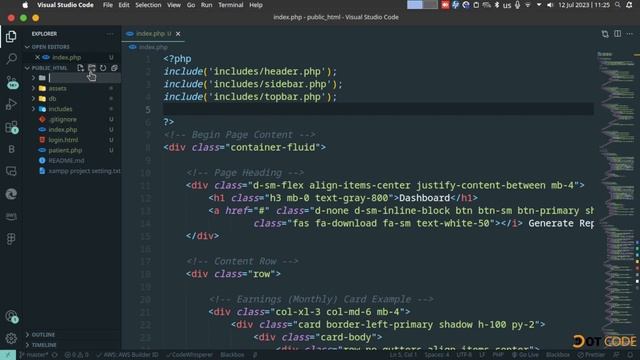The width and height of the screenshot is (640, 360).
Task: Open Explorer views and more actions ellipsis
Action: (110, 34)
